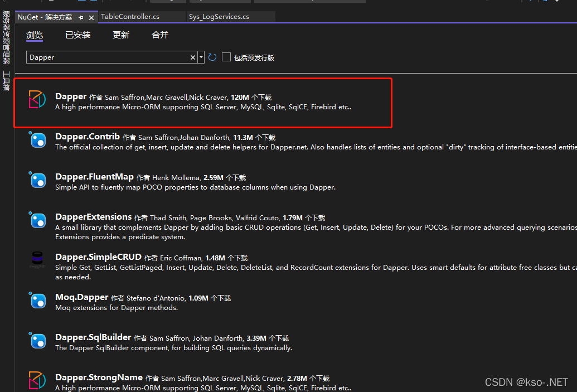577x392 pixels.
Task: Refresh the NuGet search results
Action: (x=212, y=57)
